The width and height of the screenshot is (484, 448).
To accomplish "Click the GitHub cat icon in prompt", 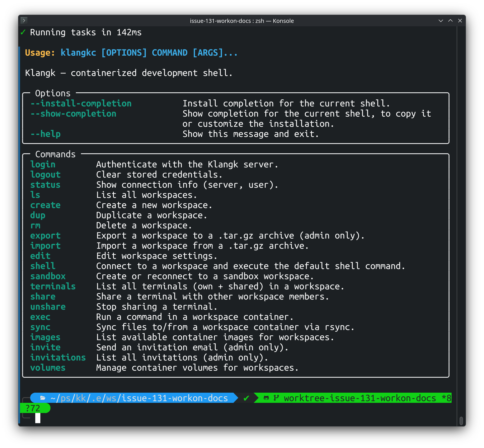I will tap(266, 398).
